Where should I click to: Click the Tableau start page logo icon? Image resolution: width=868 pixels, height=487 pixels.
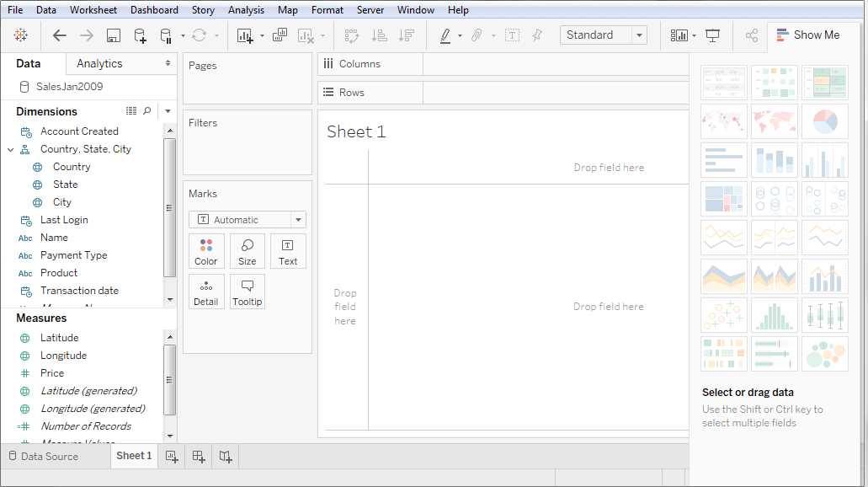[x=20, y=35]
